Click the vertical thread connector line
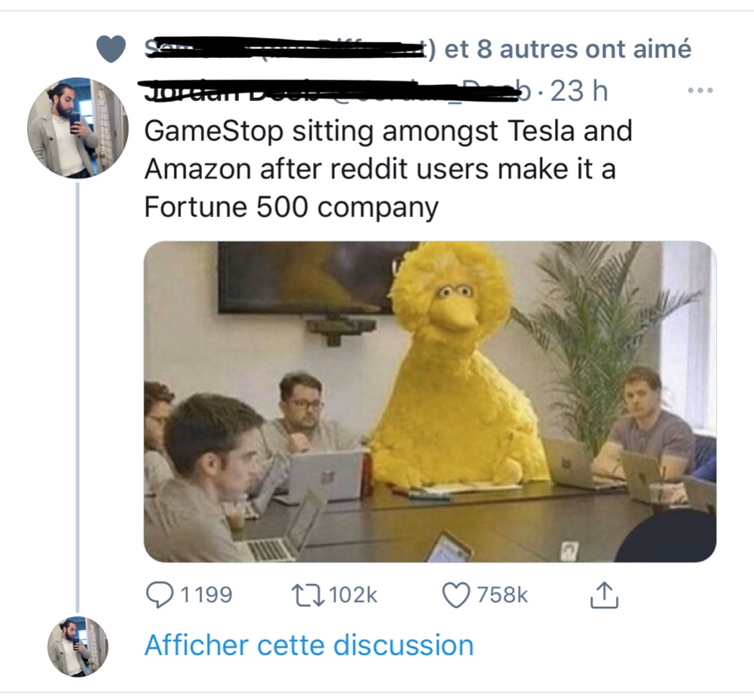 (x=78, y=397)
